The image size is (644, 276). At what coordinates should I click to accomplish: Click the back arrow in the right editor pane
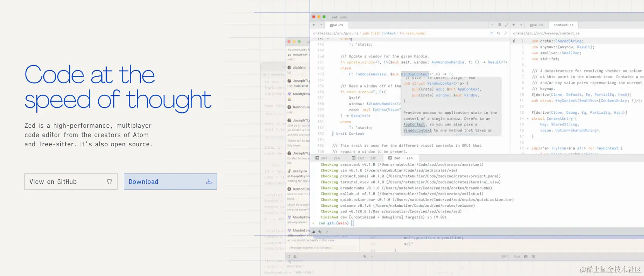pyautogui.click(x=514, y=25)
